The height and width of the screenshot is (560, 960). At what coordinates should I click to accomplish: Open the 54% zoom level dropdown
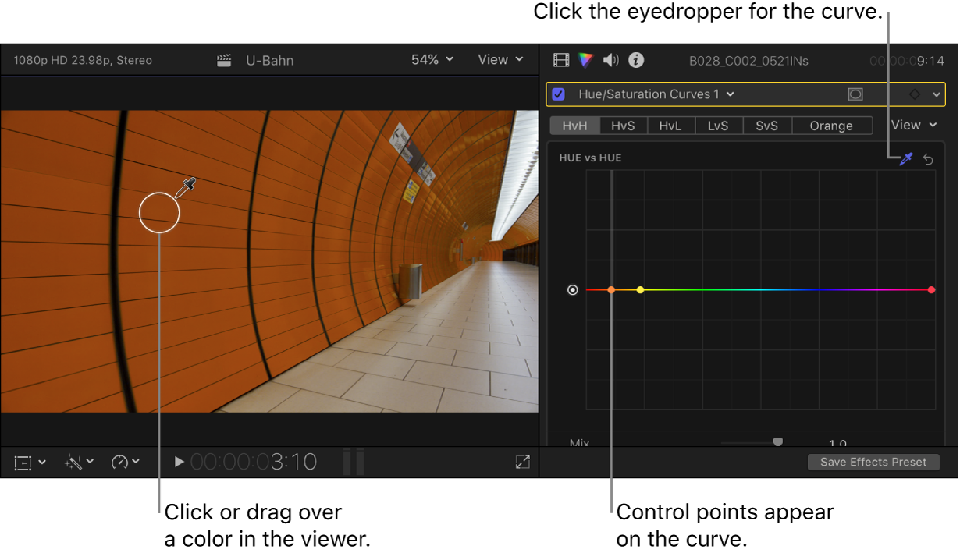point(432,59)
